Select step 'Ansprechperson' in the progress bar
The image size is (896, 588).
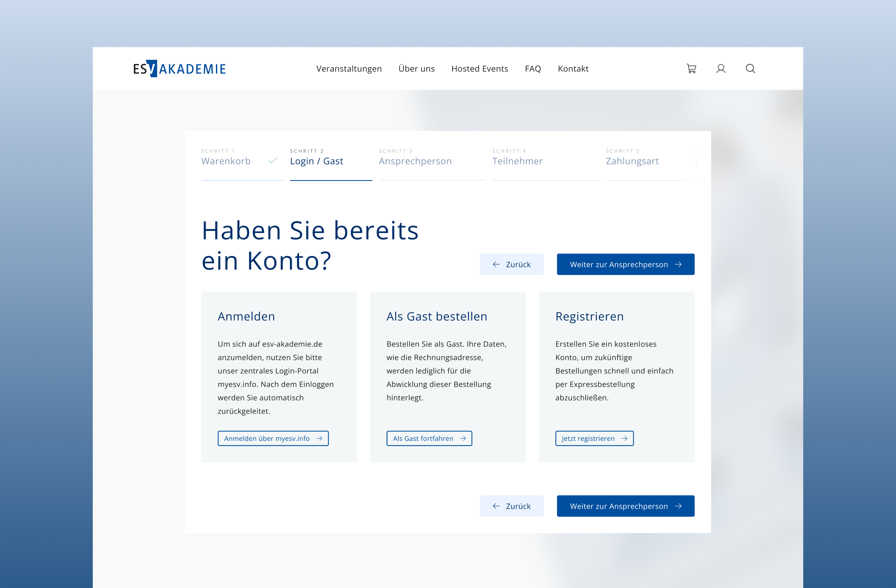(415, 161)
